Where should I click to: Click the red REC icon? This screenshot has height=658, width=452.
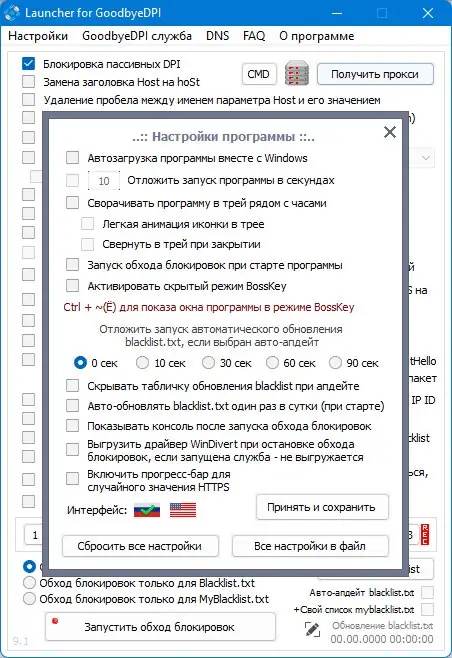point(425,535)
